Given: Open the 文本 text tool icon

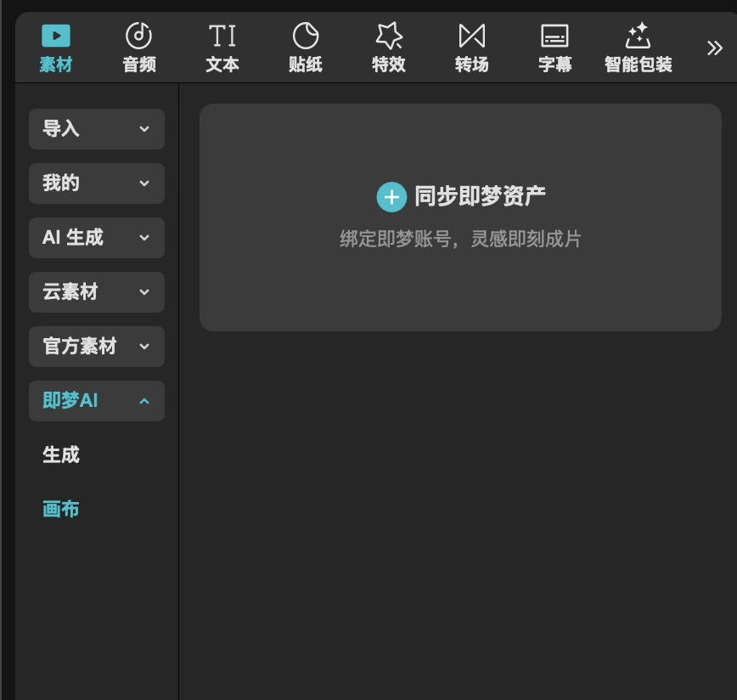Looking at the screenshot, I should click(222, 37).
